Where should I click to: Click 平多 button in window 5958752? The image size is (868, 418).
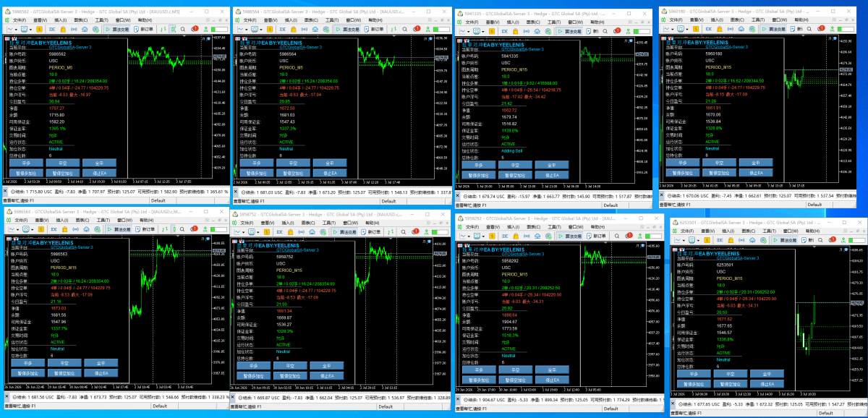[253, 366]
